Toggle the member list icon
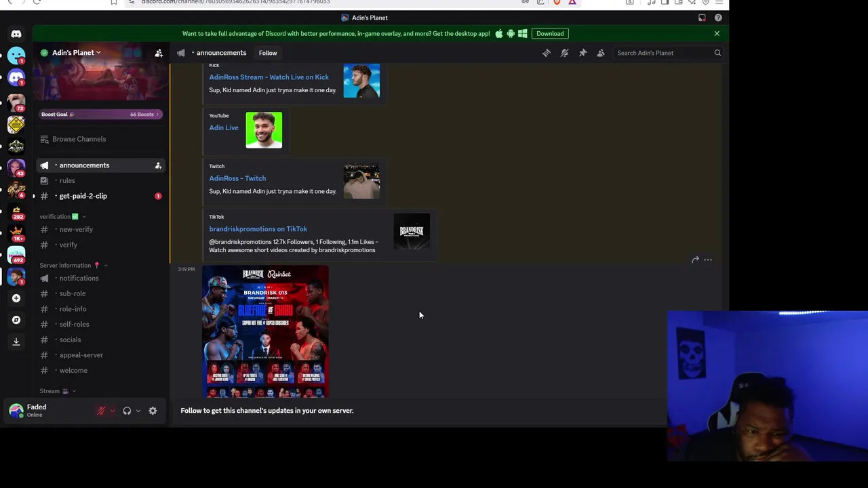868x488 pixels. tap(601, 53)
